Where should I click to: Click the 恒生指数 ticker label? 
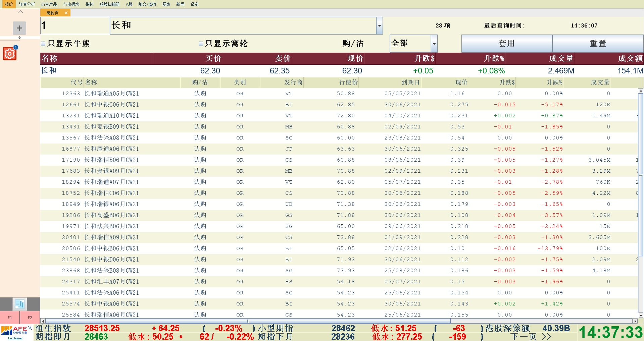click(x=53, y=328)
